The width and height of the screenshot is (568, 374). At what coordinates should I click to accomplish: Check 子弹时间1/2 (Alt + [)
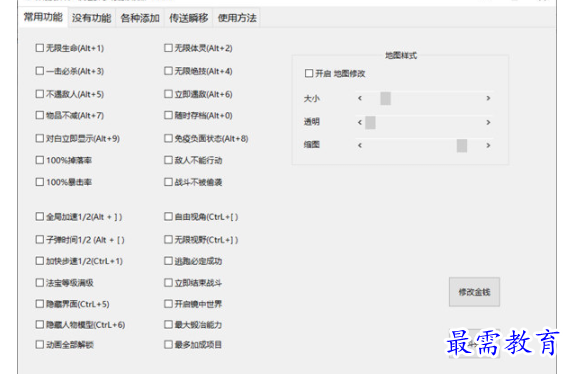(40, 240)
